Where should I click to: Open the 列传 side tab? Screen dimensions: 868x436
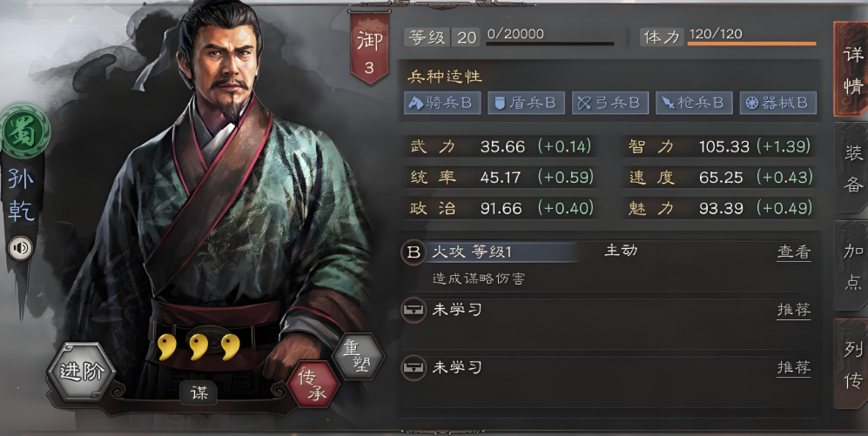[851, 364]
